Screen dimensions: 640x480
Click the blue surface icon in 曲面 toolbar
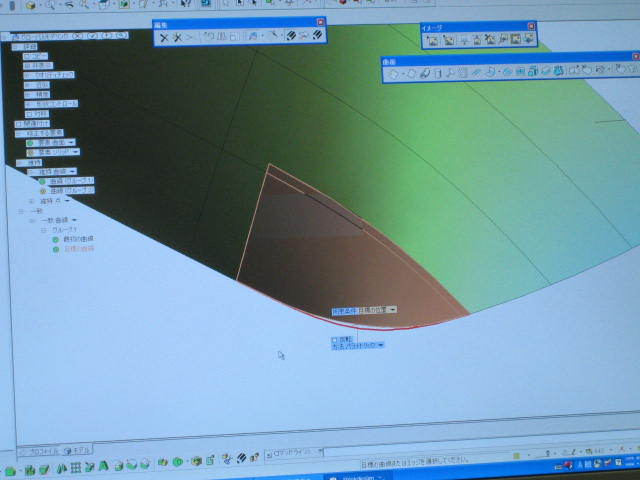pos(558,71)
